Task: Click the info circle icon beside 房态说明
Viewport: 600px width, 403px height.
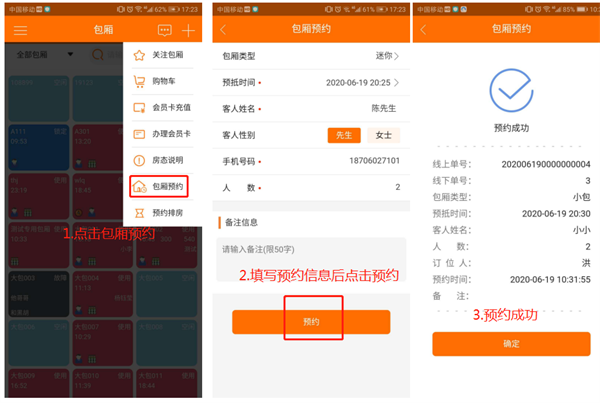Action: coord(139,160)
